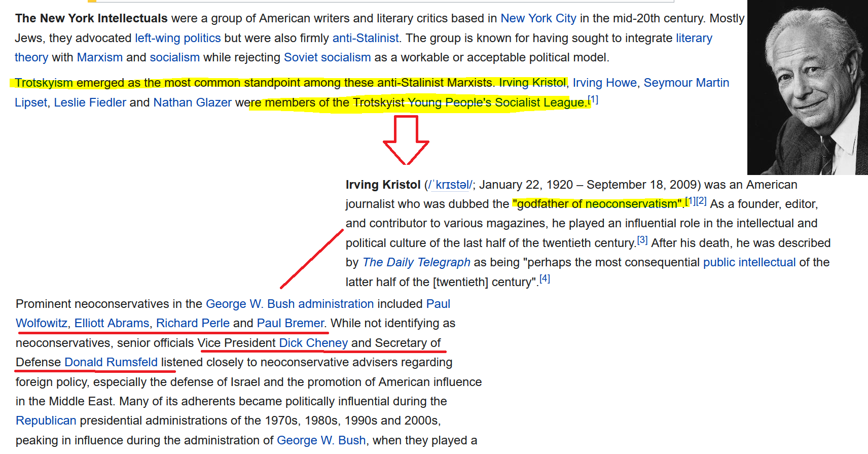
Task: Click the Irving Kristol portrait photo
Action: 808,87
